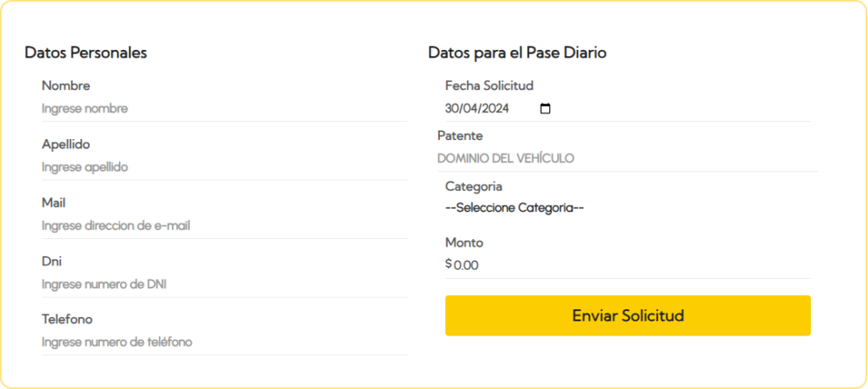Click the Datos para el Pase Diario heading

coord(518,53)
